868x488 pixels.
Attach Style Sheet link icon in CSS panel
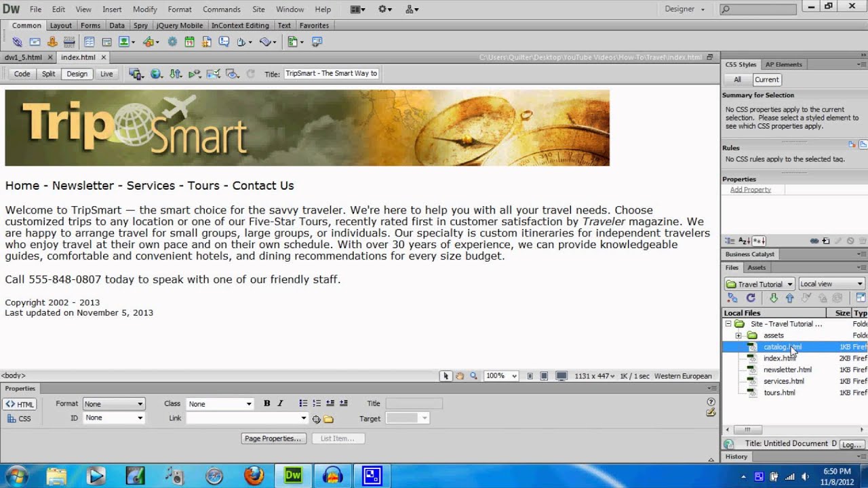pos(814,241)
